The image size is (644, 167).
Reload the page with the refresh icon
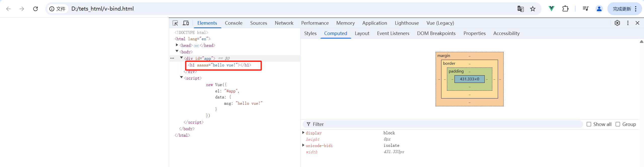pos(35,9)
